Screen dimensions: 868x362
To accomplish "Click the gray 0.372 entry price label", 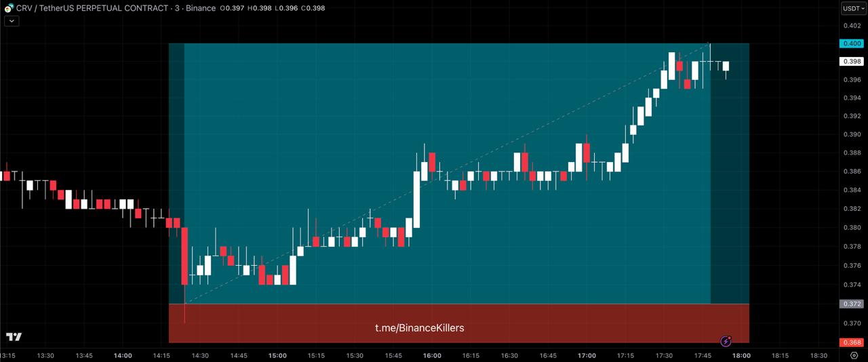I will [851, 304].
